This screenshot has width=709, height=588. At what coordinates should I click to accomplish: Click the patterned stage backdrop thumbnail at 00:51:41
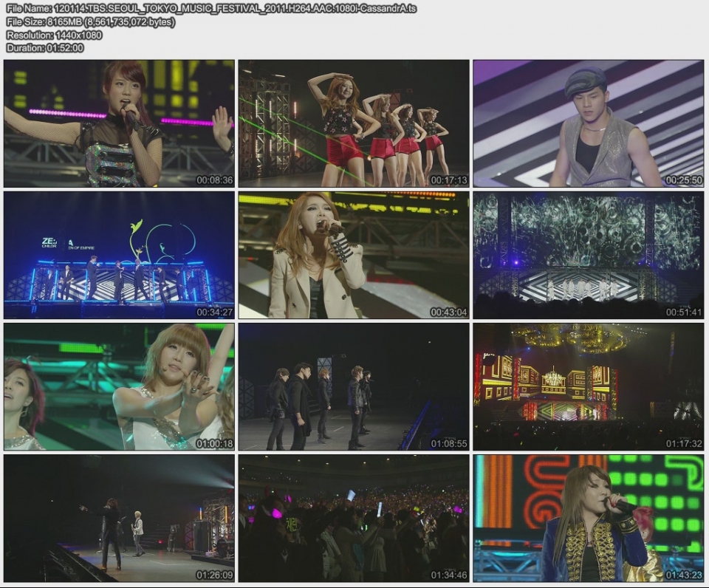591,255
